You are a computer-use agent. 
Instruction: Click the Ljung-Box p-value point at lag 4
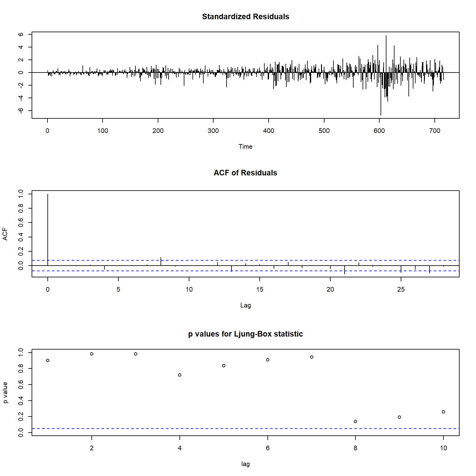point(180,375)
